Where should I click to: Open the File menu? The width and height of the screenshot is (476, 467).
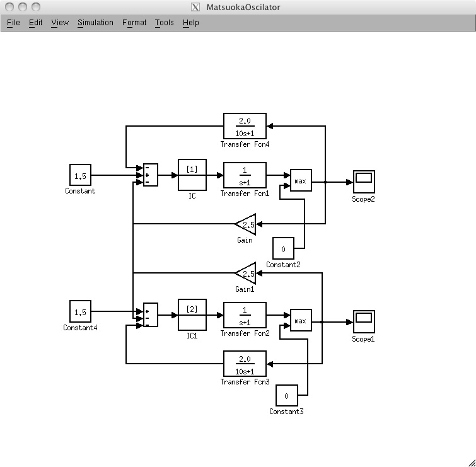point(13,23)
